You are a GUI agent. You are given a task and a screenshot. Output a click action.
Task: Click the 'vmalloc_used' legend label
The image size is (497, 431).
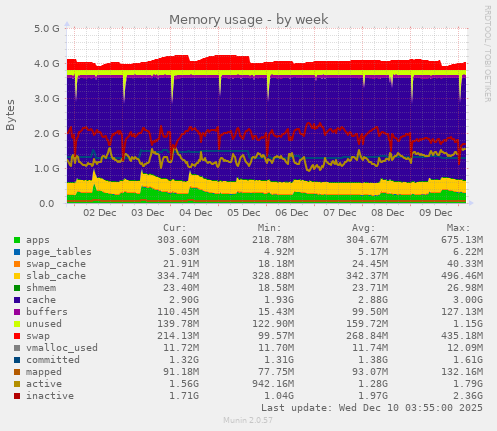click(62, 348)
